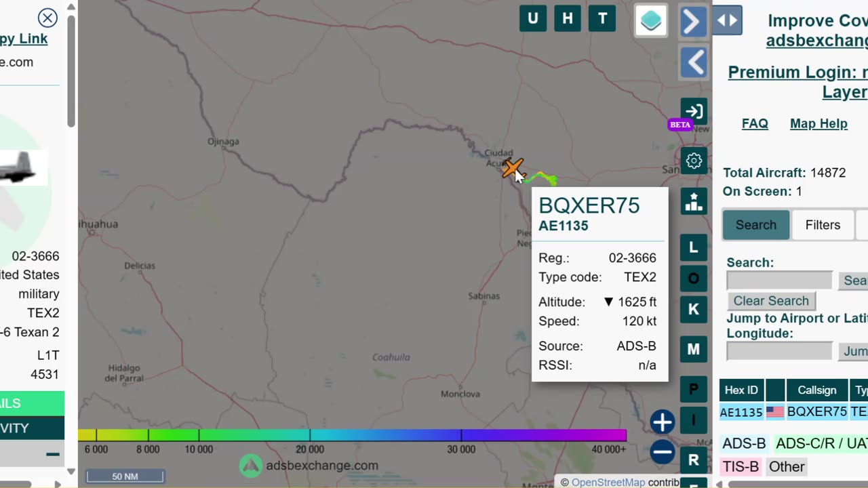The height and width of the screenshot is (488, 868).
Task: Zoom out on the map
Action: coord(663,452)
